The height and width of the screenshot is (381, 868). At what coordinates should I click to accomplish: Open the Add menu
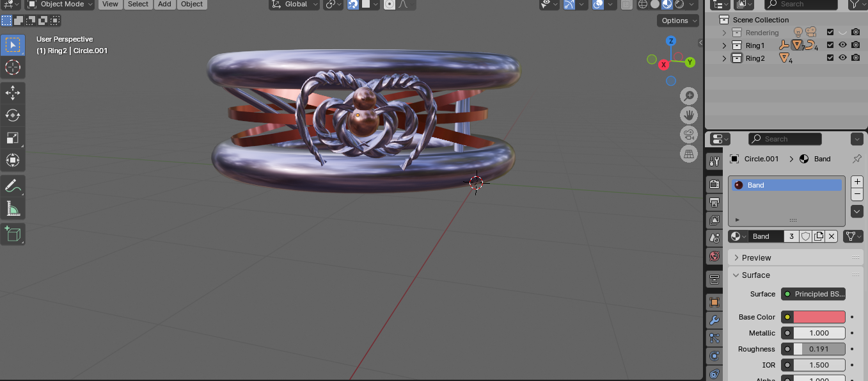click(164, 4)
